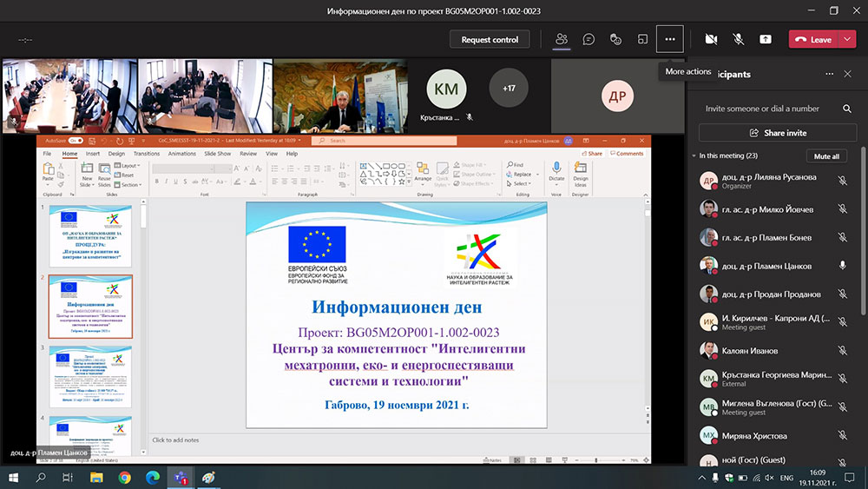This screenshot has height=489, width=868.
Task: Click the Share content icon
Action: 766,39
